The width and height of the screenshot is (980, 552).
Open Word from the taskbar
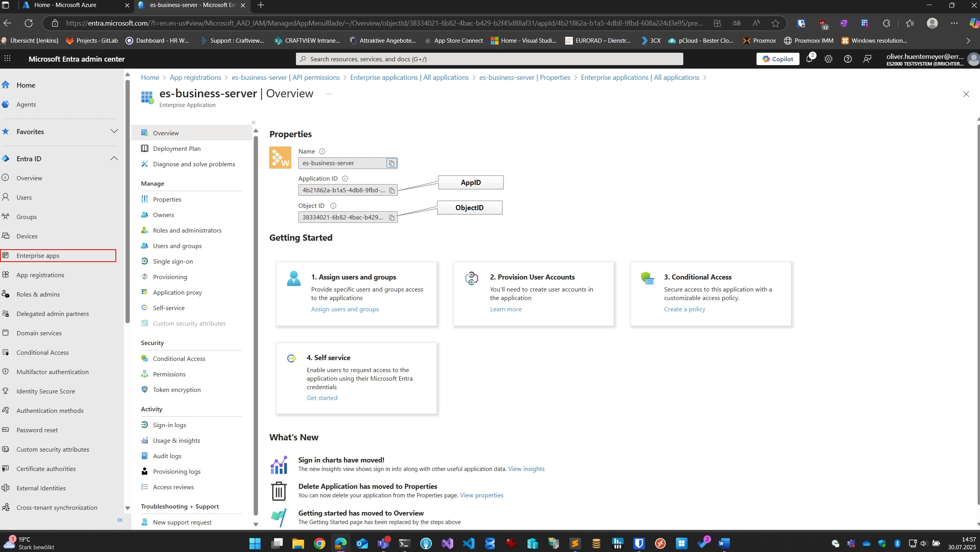(724, 543)
